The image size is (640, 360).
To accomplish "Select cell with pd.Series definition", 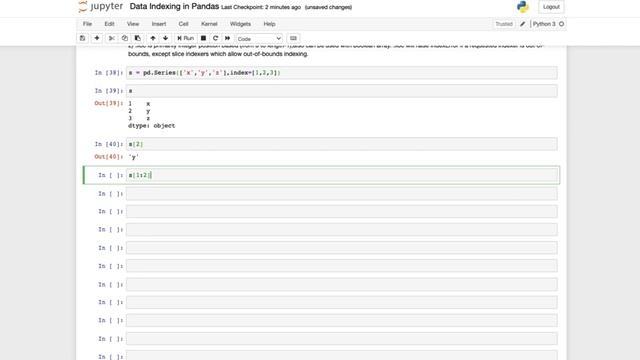I will click(341, 73).
